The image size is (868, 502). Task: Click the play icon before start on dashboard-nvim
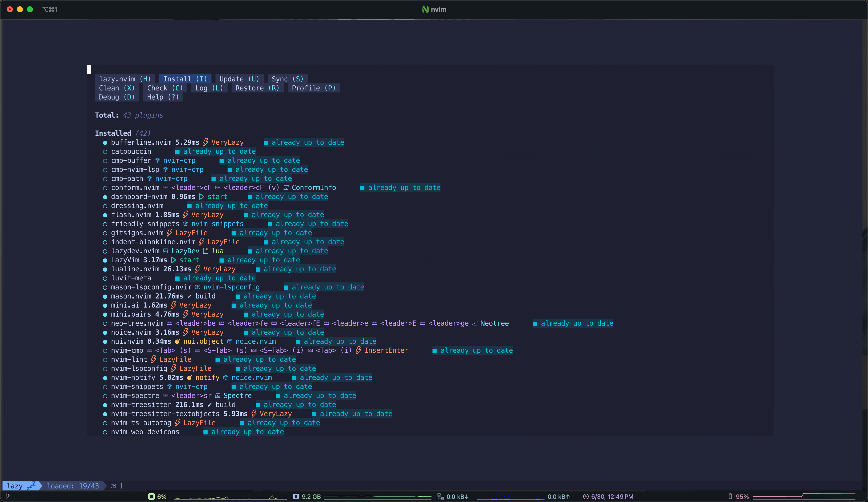point(202,197)
